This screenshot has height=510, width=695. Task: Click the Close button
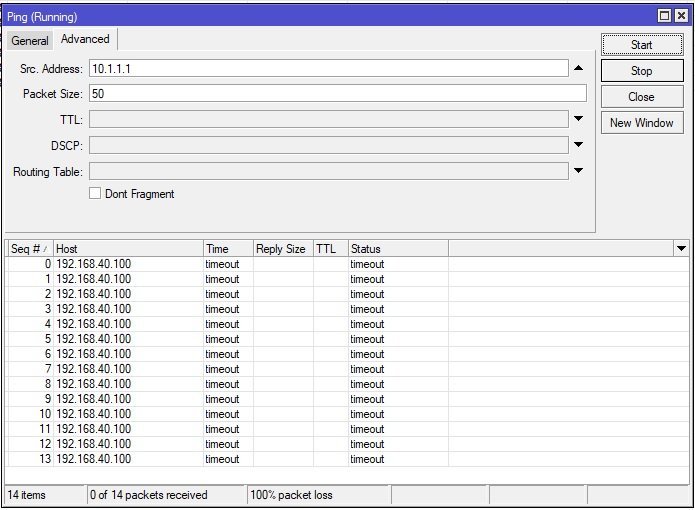(641, 97)
